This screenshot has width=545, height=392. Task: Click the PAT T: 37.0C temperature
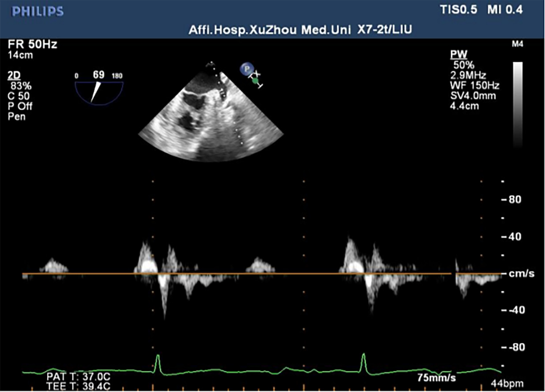[x=78, y=377]
